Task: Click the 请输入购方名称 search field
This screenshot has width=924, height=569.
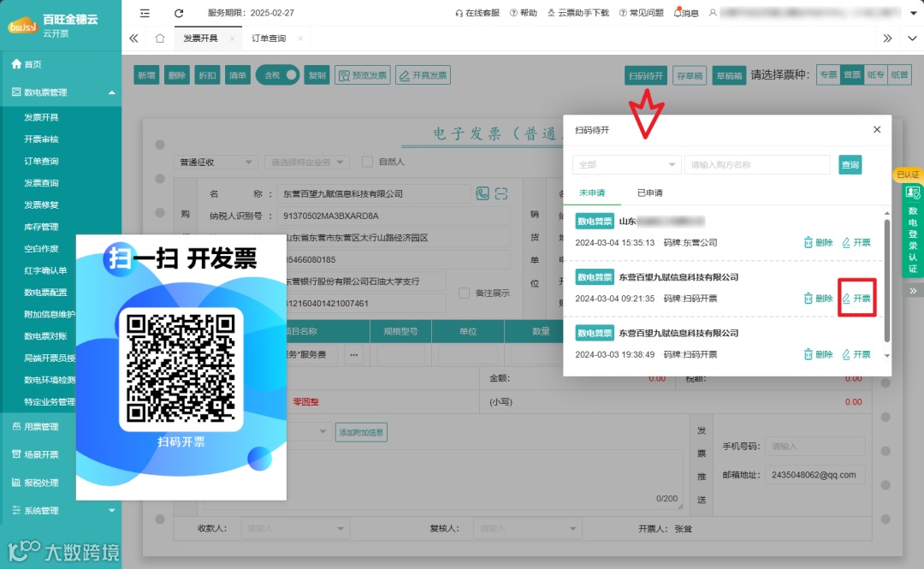Action: (757, 165)
